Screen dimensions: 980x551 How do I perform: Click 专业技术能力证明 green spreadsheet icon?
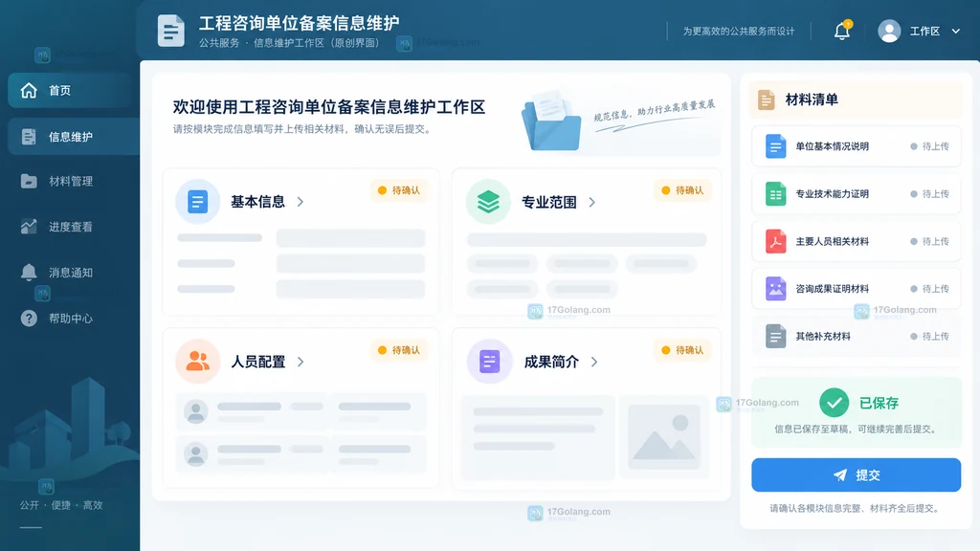[775, 193]
